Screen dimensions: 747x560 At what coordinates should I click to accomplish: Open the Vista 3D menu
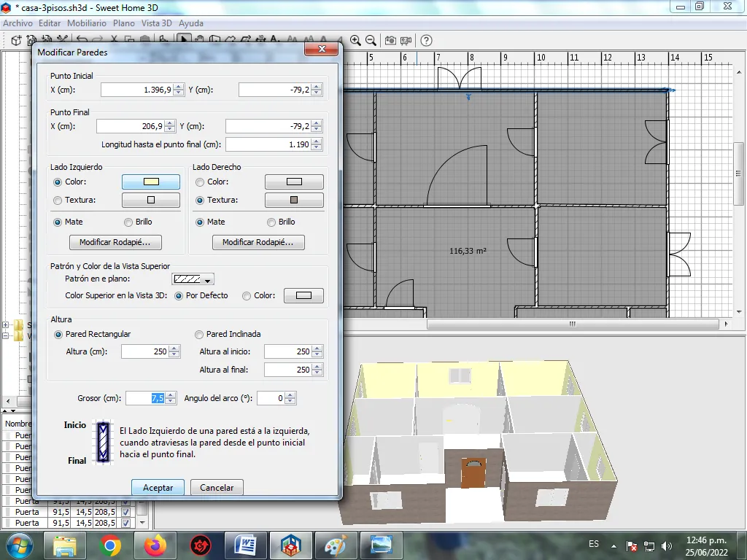coord(156,23)
